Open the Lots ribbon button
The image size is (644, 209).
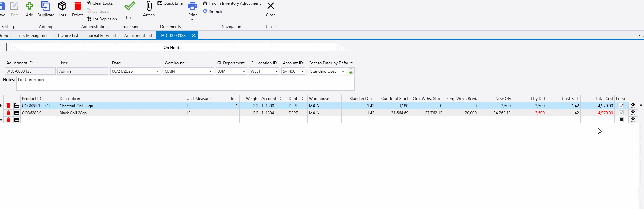pyautogui.click(x=62, y=9)
